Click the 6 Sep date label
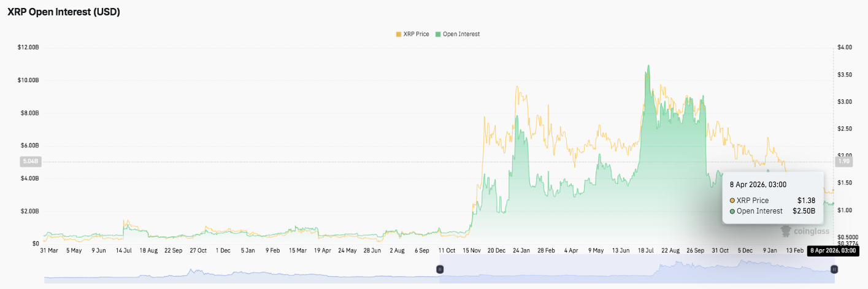 pos(421,250)
